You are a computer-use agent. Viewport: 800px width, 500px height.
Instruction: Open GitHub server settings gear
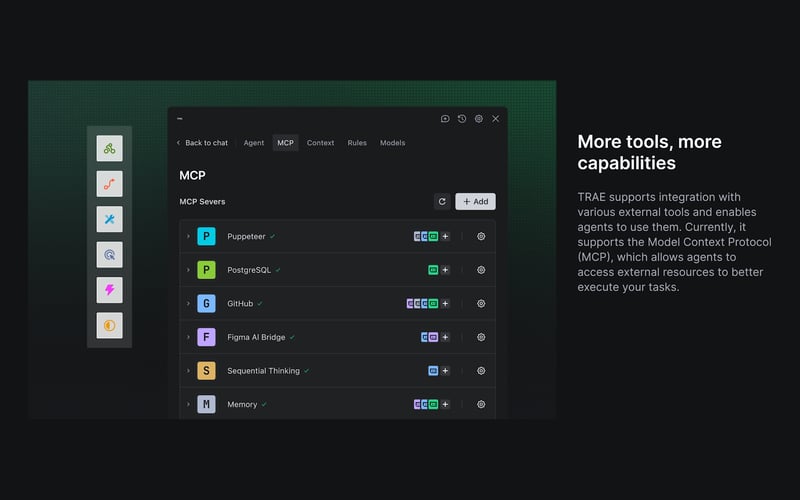481,304
